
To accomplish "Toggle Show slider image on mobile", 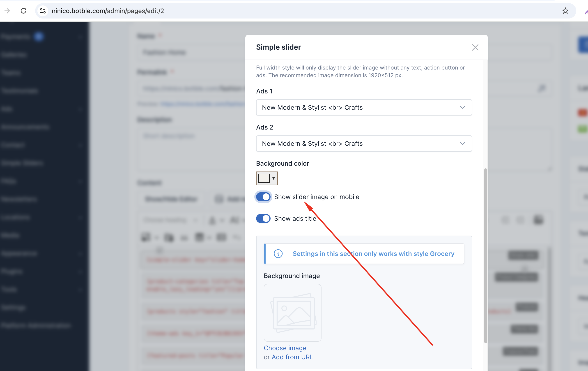I will coord(263,197).
